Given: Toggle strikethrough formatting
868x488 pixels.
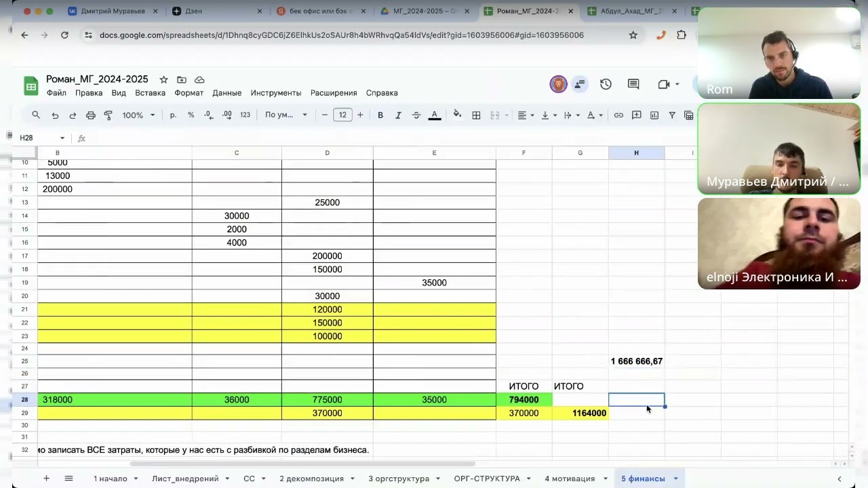Looking at the screenshot, I should (x=416, y=115).
